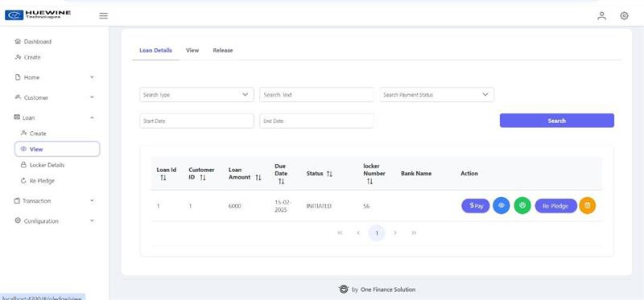
Task: Click the orange calendar icon in Action
Action: click(x=588, y=206)
